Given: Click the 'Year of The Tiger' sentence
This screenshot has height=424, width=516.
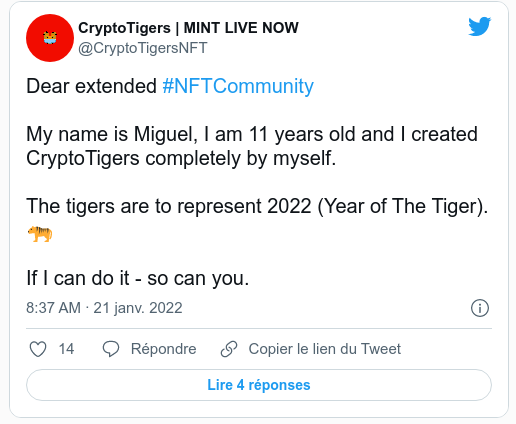Looking at the screenshot, I should [257, 206].
